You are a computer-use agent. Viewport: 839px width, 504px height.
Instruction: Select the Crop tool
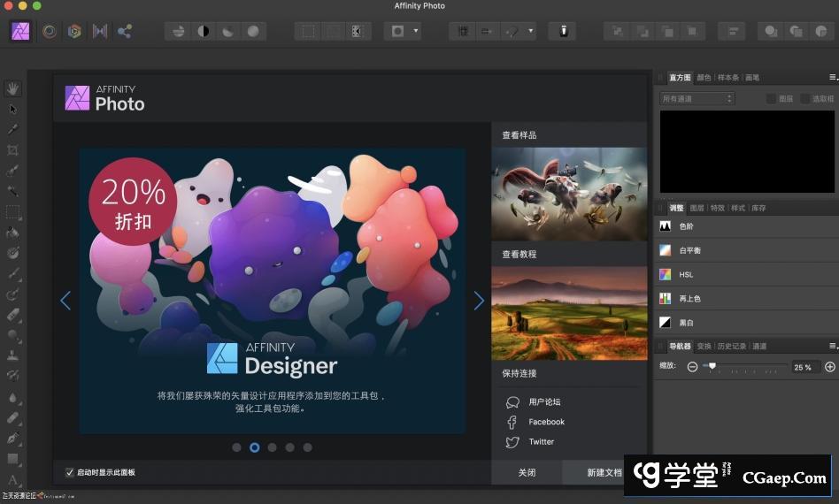coord(13,150)
